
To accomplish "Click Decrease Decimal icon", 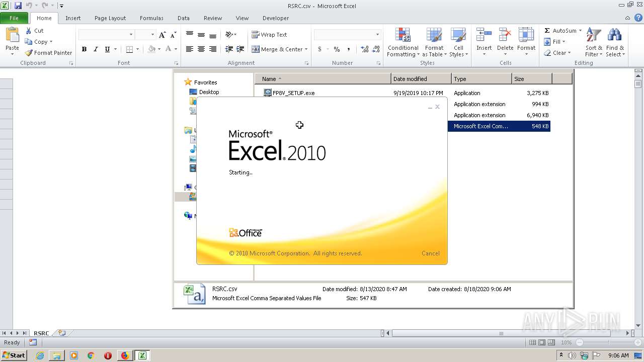I will (376, 49).
